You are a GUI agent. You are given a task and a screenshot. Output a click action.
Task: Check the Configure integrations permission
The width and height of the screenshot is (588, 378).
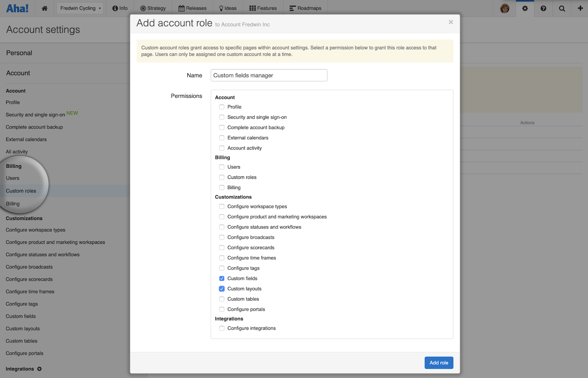pyautogui.click(x=222, y=328)
